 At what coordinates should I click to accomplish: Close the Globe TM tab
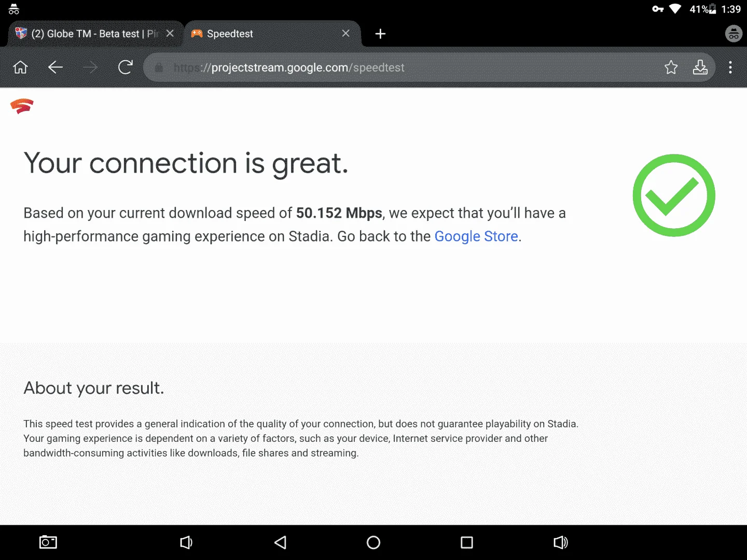pyautogui.click(x=170, y=33)
